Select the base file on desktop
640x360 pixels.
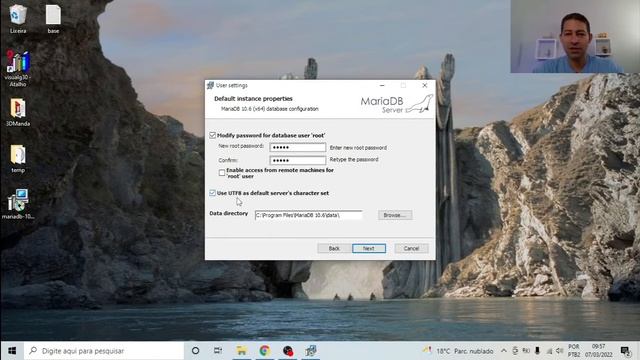click(53, 19)
